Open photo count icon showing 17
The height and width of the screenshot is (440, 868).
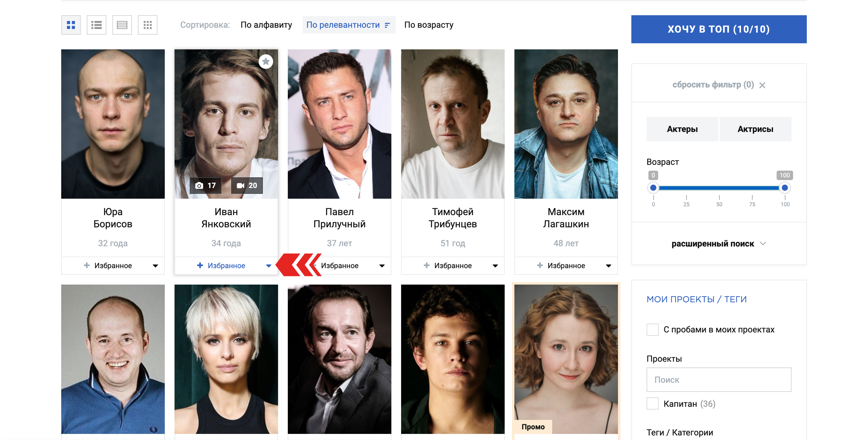point(206,186)
